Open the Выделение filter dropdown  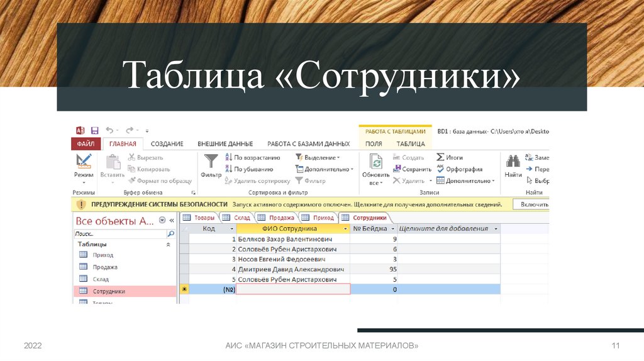[318, 157]
